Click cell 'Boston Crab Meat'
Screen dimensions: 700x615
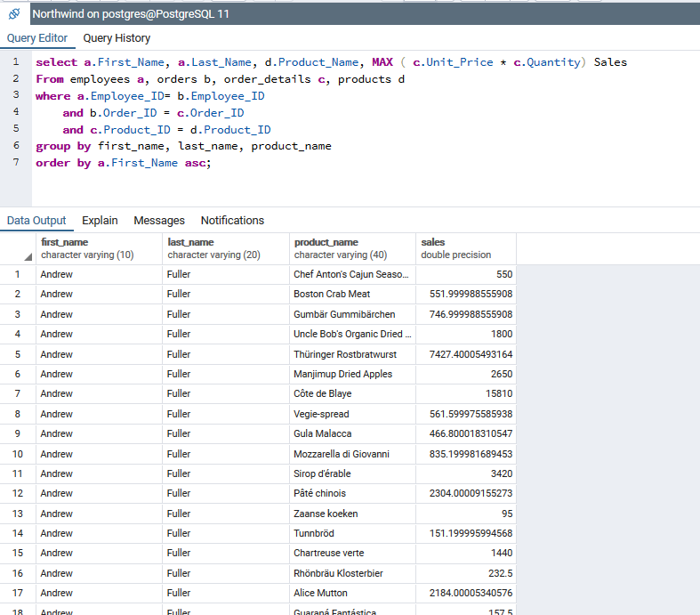(353, 294)
